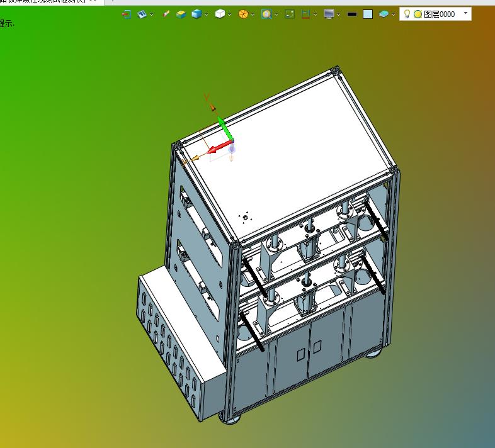Open the teal layer icon dropdown
The width and height of the screenshot is (495, 448).
(x=393, y=14)
